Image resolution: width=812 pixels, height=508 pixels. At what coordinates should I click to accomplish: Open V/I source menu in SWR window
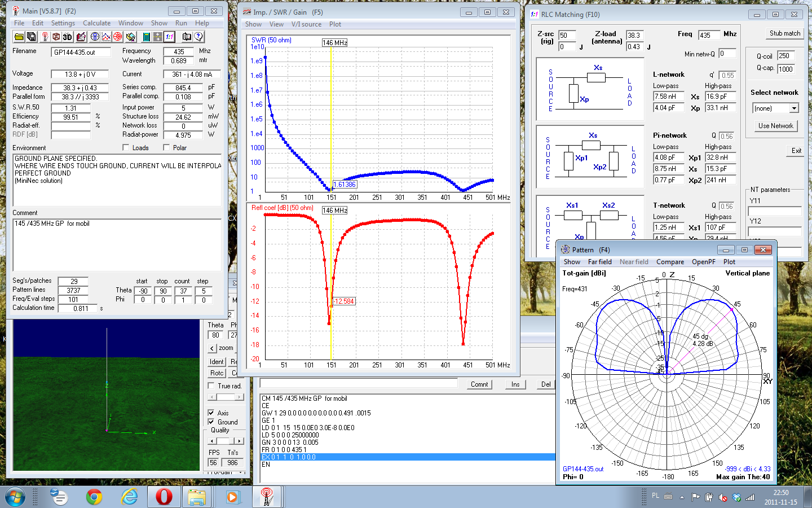306,24
